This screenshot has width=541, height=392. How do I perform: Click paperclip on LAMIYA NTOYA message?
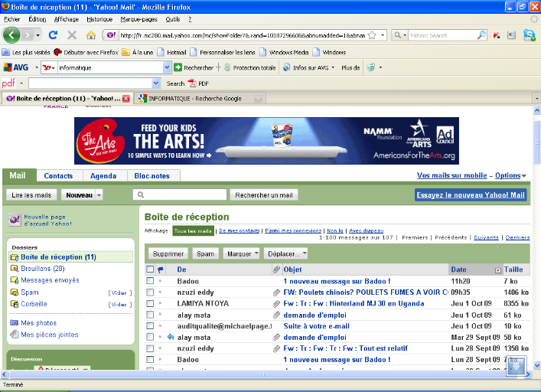[x=276, y=304]
